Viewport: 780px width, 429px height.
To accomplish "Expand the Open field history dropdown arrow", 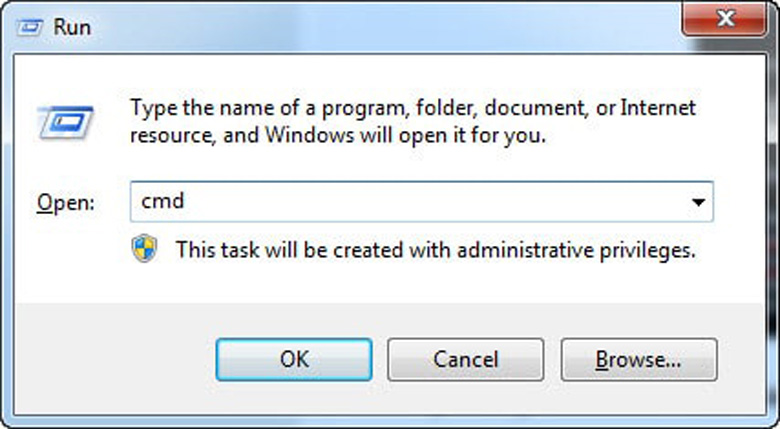I will [697, 202].
